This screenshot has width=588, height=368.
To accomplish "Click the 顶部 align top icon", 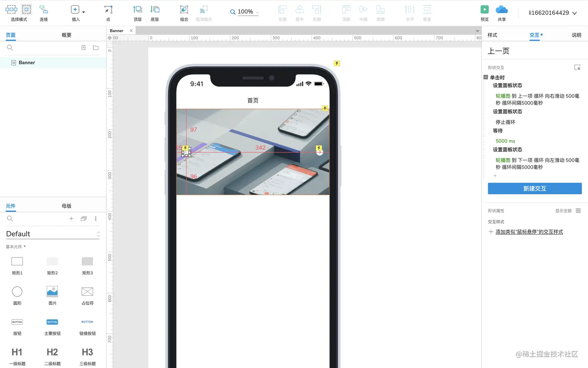I will coord(346,10).
